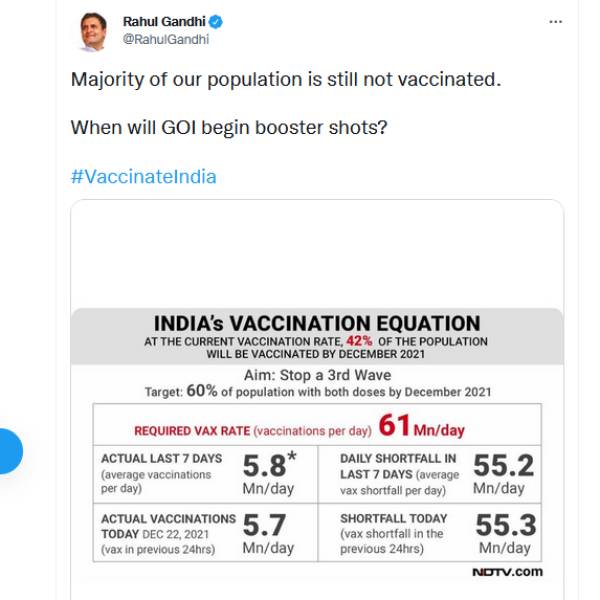600x600 pixels.
Task: Click the blue verified badge
Action: pos(214,22)
